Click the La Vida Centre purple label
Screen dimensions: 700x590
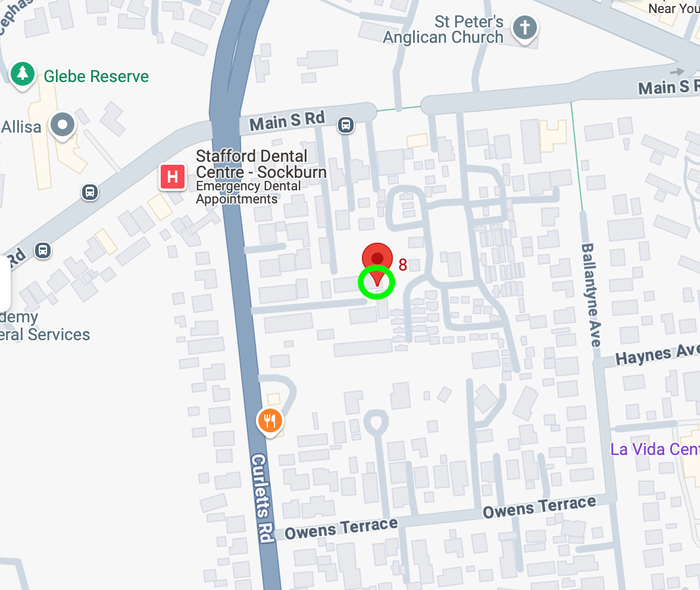(655, 449)
